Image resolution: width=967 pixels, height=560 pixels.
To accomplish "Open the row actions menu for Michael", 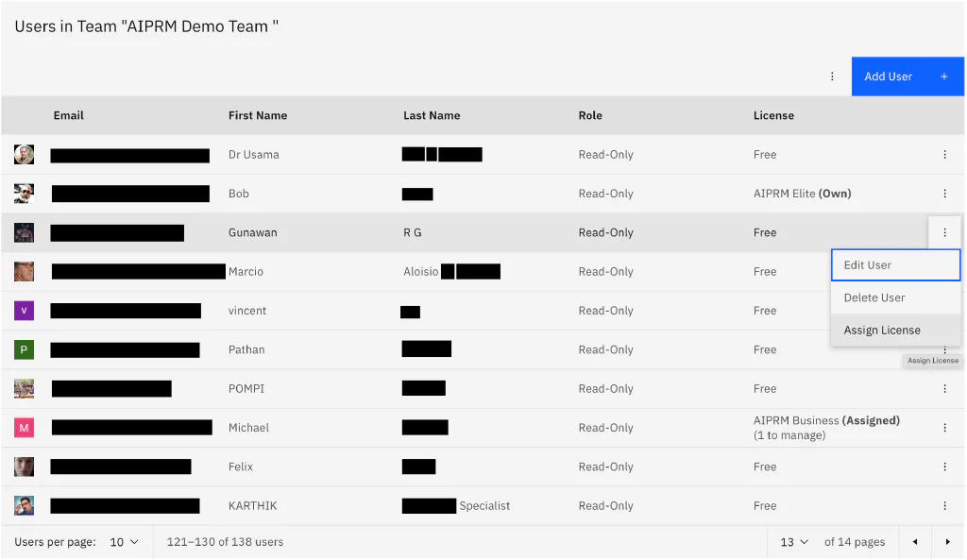I will [944, 428].
